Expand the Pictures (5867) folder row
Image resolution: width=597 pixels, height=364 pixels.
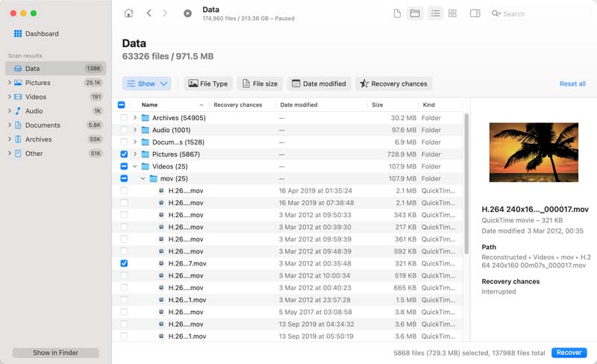tap(135, 154)
